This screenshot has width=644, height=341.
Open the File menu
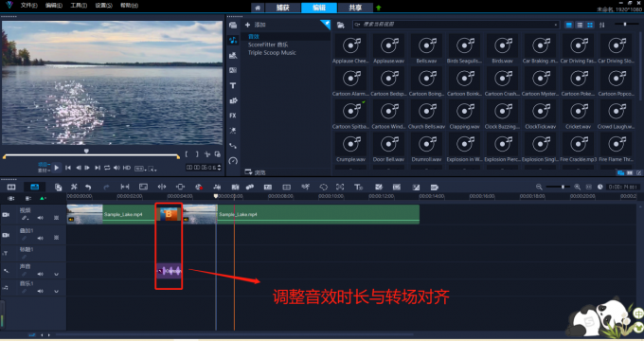[x=29, y=6]
